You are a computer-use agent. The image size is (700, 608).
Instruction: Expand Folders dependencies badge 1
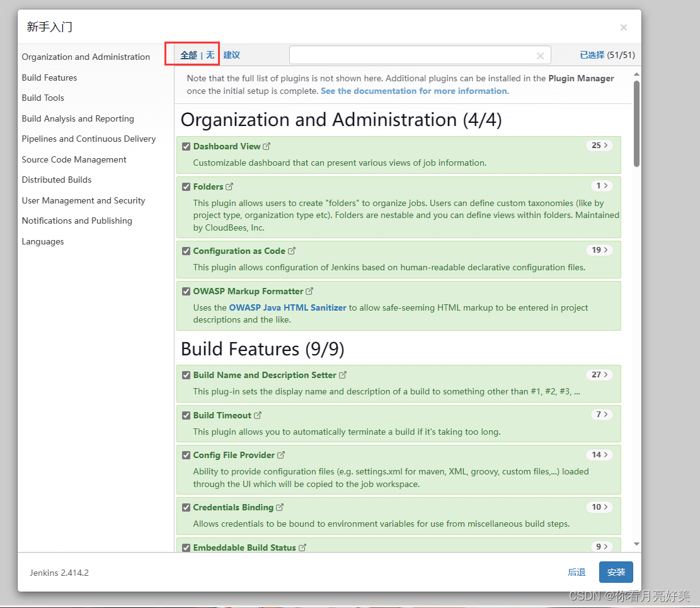pos(602,186)
